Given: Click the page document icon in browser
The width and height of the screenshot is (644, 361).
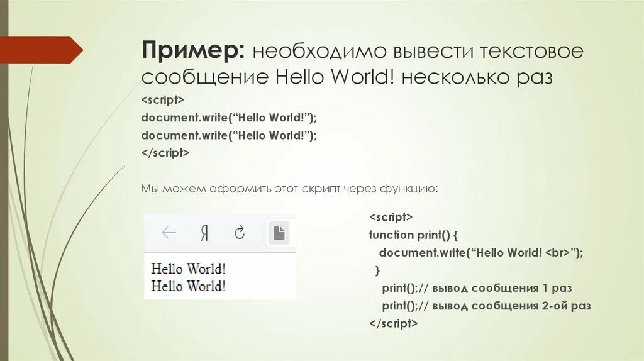Looking at the screenshot, I should (279, 233).
